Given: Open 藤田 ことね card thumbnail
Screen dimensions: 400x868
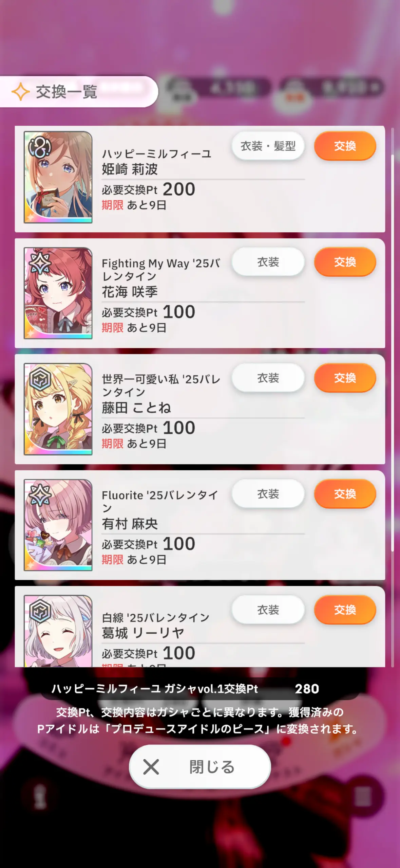Looking at the screenshot, I should pyautogui.click(x=58, y=409).
